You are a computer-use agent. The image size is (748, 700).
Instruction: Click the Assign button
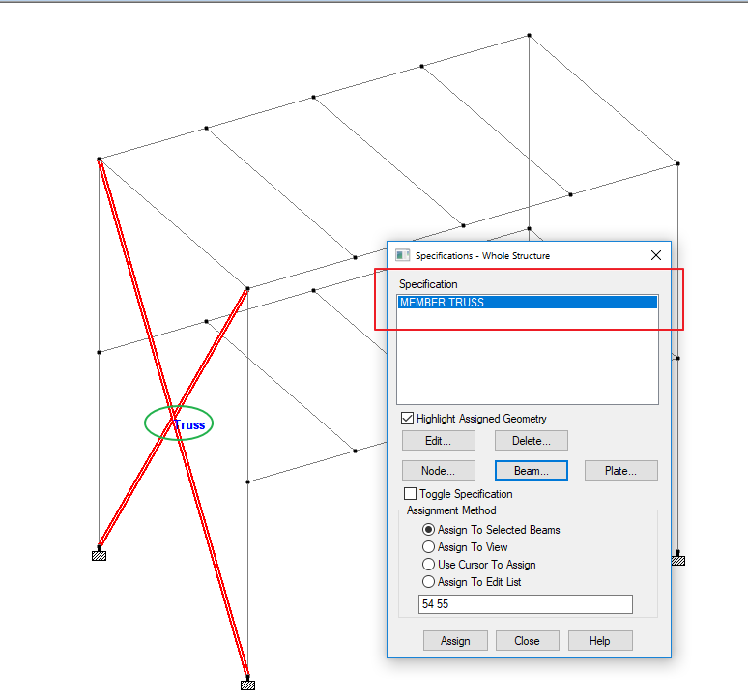click(455, 641)
